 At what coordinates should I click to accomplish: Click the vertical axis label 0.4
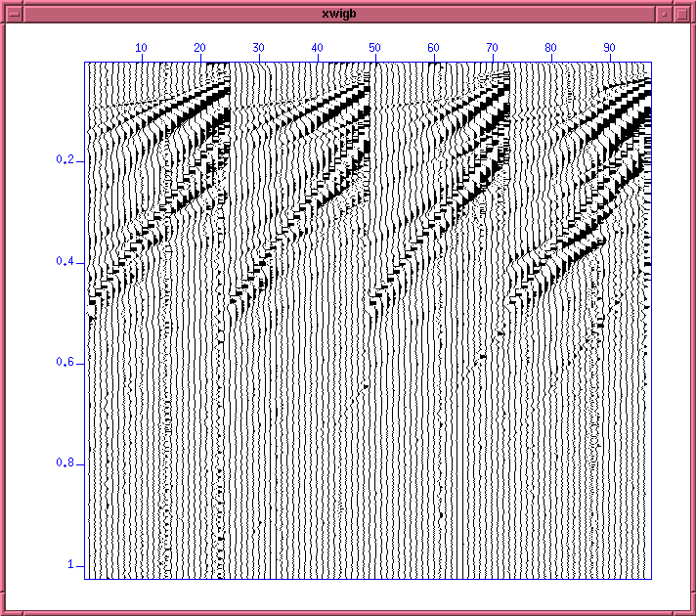tap(65, 262)
